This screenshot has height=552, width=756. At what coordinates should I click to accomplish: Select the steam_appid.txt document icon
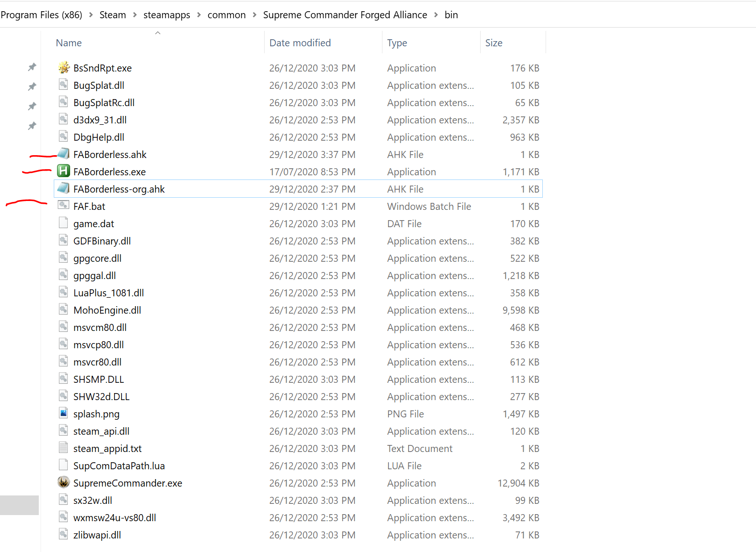[64, 448]
